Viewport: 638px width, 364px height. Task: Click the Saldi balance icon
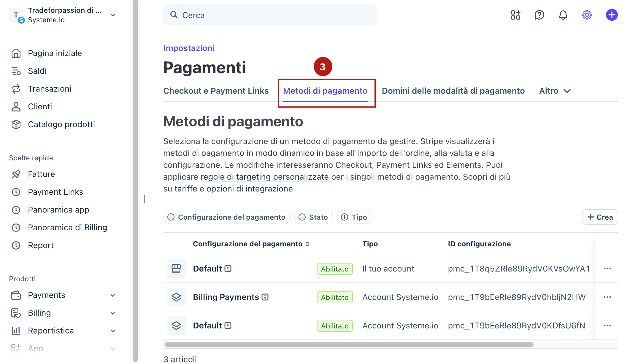point(16,71)
